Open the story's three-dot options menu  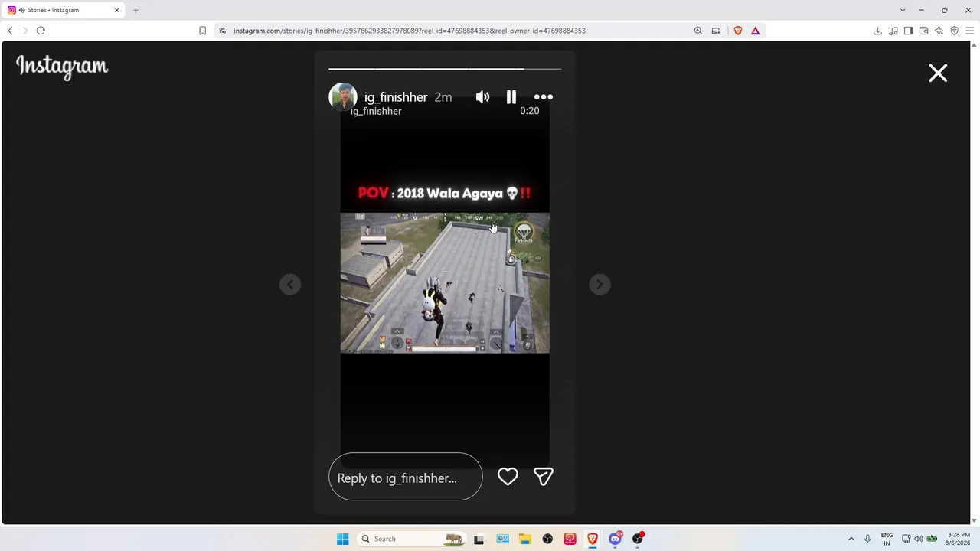tap(544, 97)
